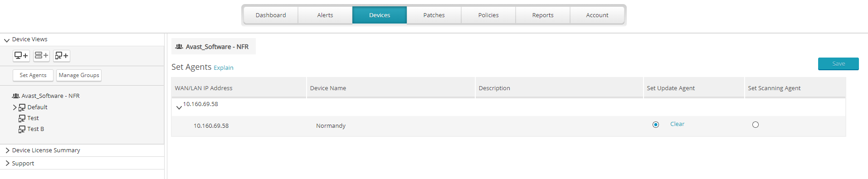Image resolution: width=868 pixels, height=179 pixels.
Task: Click the Clear link for Update Agent
Action: (677, 124)
